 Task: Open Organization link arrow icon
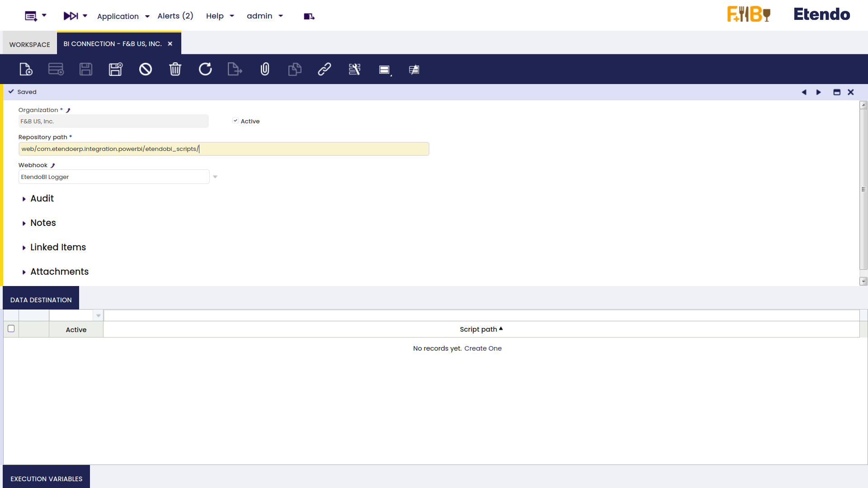[x=68, y=110]
